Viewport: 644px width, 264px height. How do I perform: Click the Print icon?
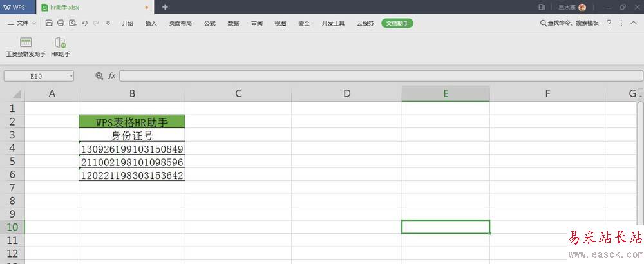pyautogui.click(x=61, y=23)
